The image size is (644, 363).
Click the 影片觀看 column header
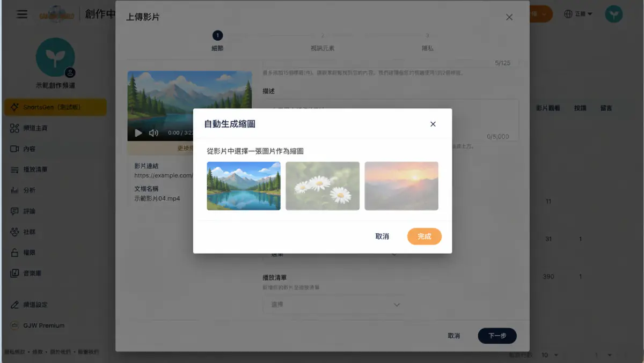click(x=548, y=108)
